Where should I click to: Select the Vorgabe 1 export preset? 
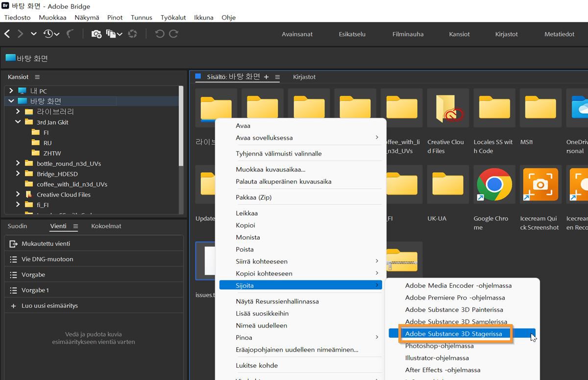[94, 290]
